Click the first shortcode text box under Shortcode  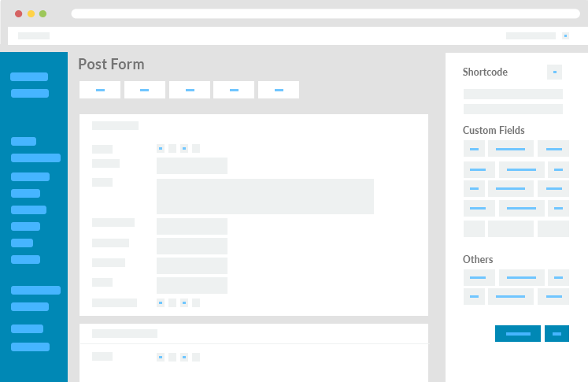point(512,94)
